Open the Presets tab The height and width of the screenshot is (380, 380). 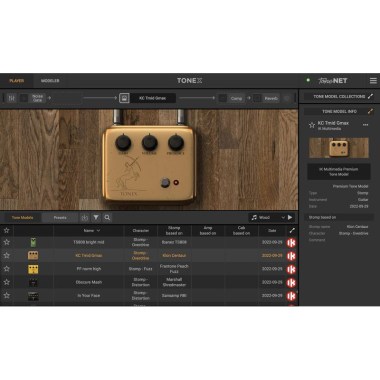(60, 218)
